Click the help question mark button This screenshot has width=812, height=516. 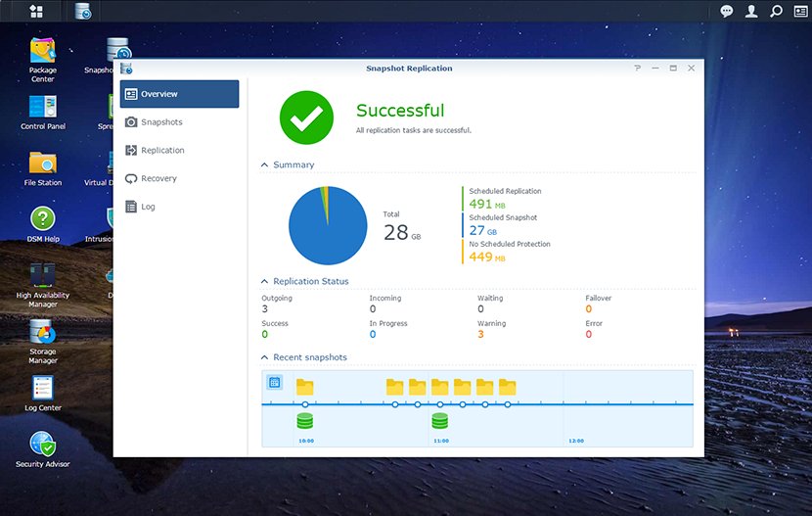[638, 68]
